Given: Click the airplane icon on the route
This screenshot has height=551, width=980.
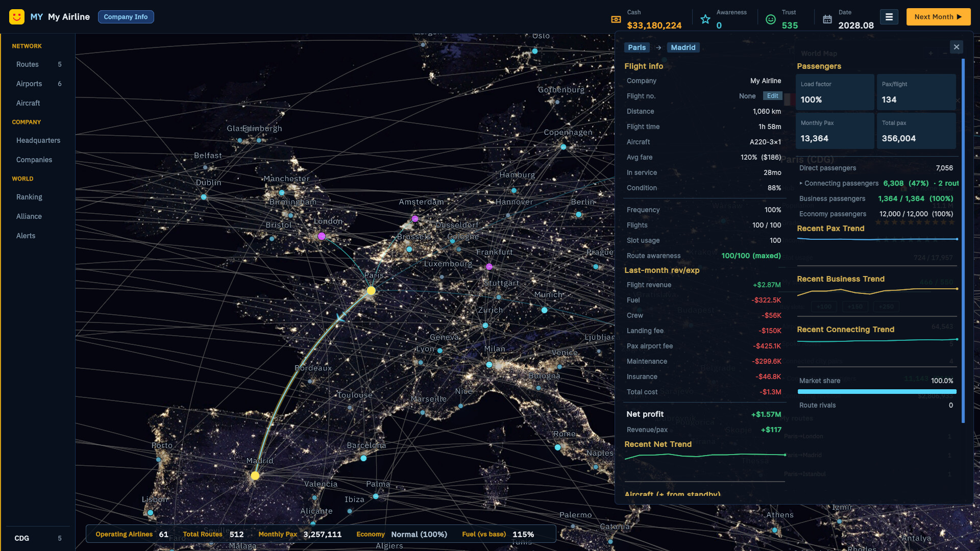Looking at the screenshot, I should point(340,317).
